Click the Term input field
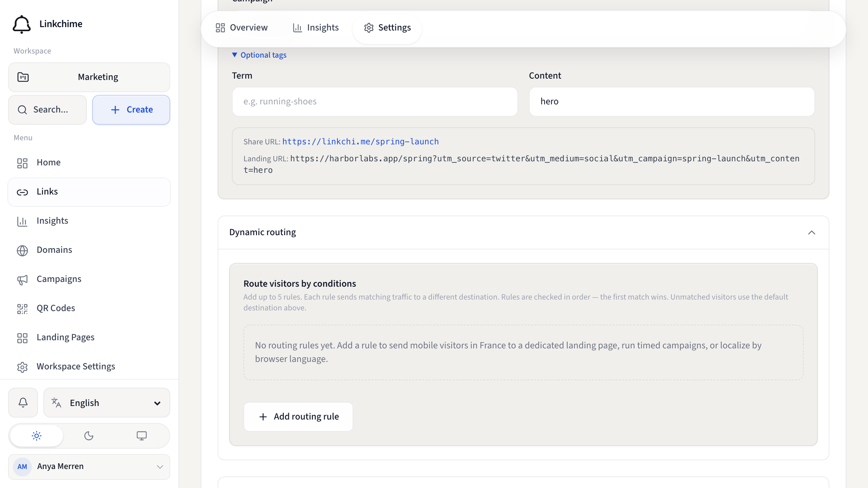 point(375,102)
